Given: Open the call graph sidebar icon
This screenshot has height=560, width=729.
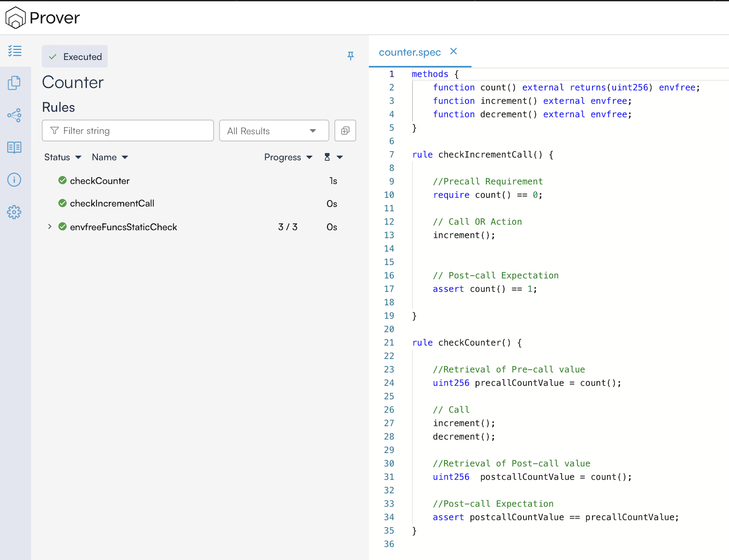Looking at the screenshot, I should pyautogui.click(x=14, y=115).
